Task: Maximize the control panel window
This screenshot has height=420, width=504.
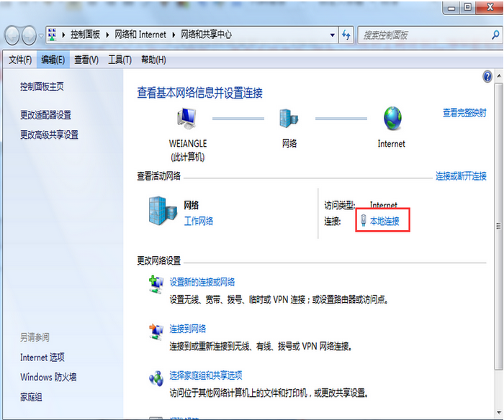Action: pyautogui.click(x=467, y=7)
